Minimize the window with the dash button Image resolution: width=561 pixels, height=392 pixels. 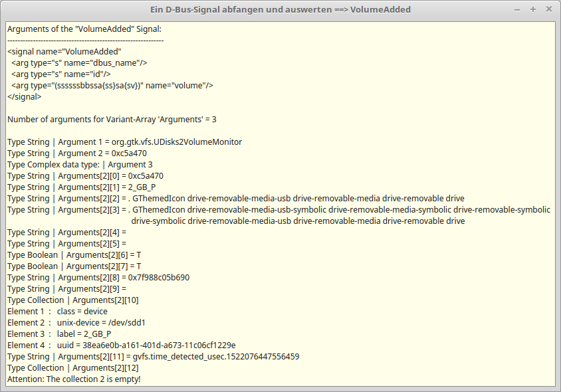click(518, 9)
